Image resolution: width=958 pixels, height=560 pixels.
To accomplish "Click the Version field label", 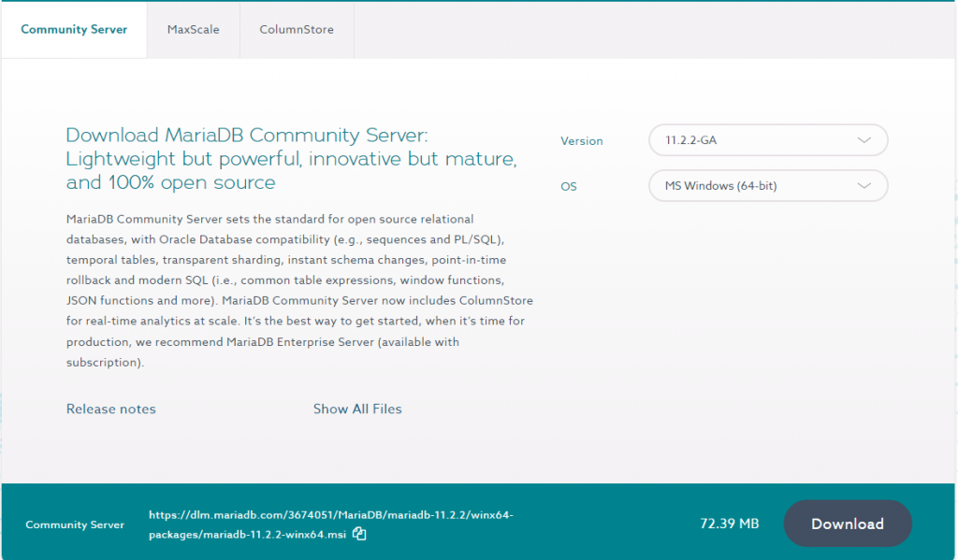I will [x=581, y=141].
